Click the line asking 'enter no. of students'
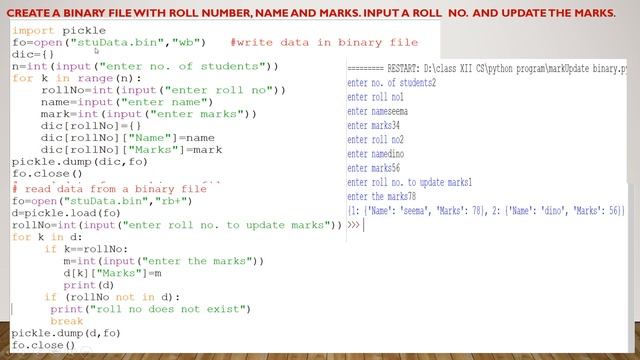640x360 pixels. [x=145, y=66]
